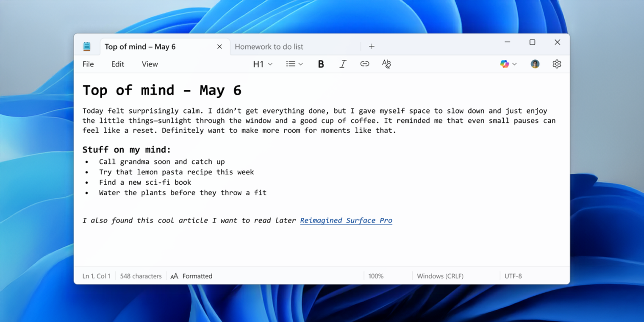The image size is (644, 322).
Task: Click italic text 'I also found this cool article'
Action: click(145, 220)
